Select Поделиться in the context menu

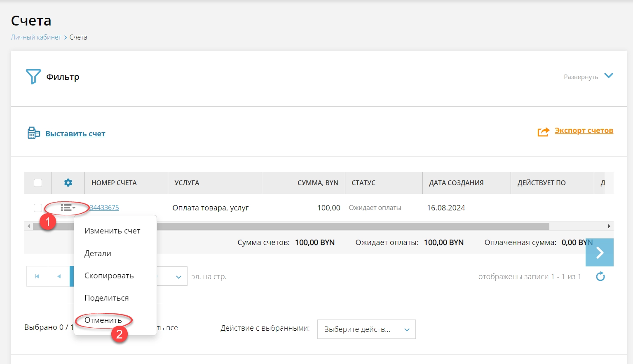point(107,298)
